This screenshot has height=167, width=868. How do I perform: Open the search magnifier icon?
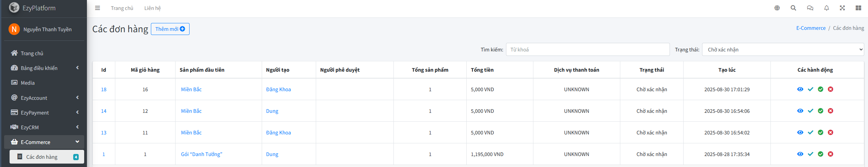[x=793, y=8]
